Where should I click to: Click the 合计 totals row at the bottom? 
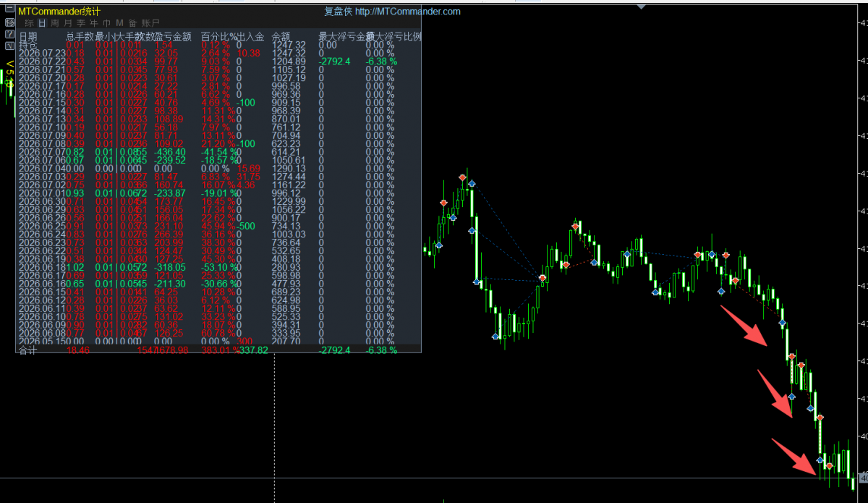[218, 350]
